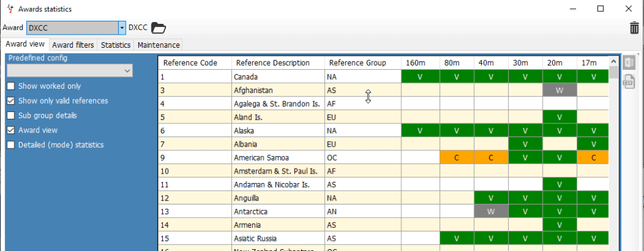Expand the Predefined config combo box

point(69,71)
